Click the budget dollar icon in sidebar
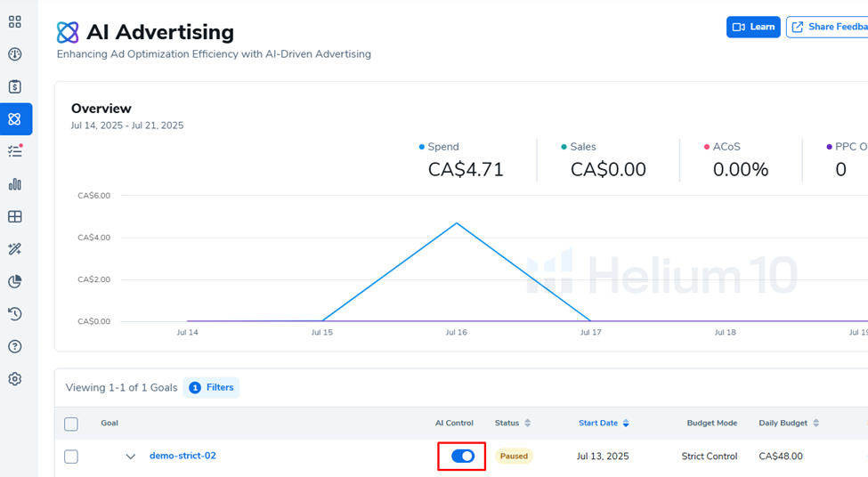Viewport: 868px width, 477px height. (x=14, y=87)
